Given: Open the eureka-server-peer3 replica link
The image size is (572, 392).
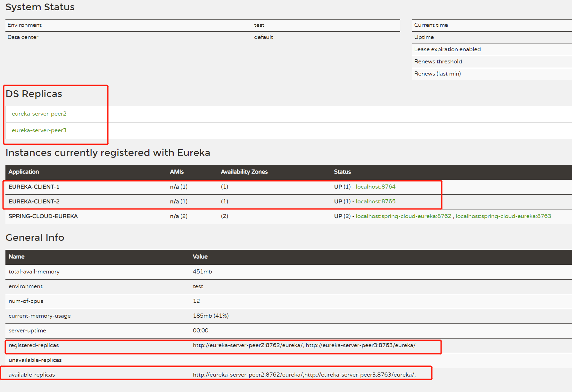Looking at the screenshot, I should [39, 130].
